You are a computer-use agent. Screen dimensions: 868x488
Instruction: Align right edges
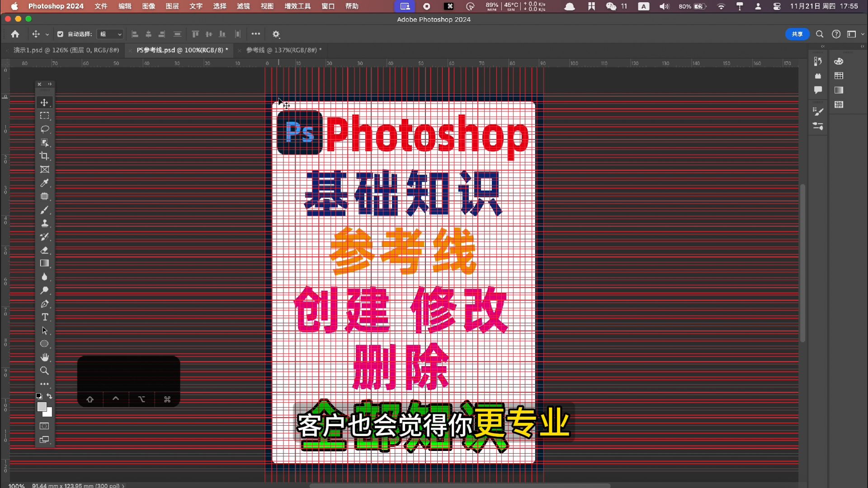162,34
